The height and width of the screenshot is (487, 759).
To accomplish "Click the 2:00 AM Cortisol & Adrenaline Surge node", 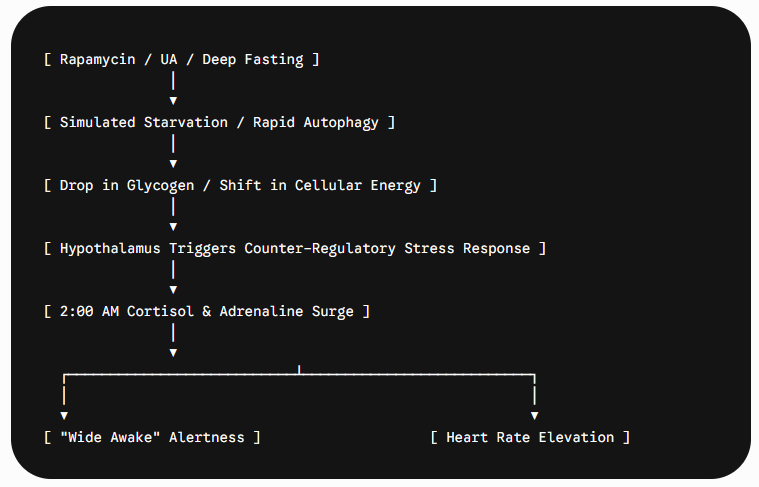I will pyautogui.click(x=207, y=311).
